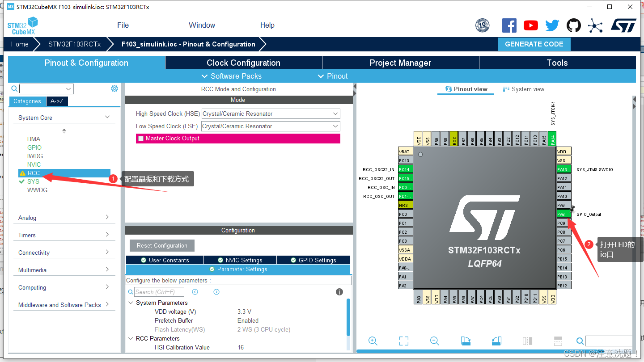Open ST Twitter page icon
644x362 pixels.
pyautogui.click(x=552, y=25)
